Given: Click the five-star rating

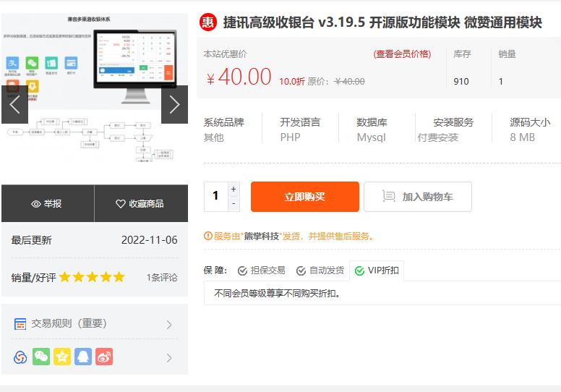Looking at the screenshot, I should [x=92, y=277].
